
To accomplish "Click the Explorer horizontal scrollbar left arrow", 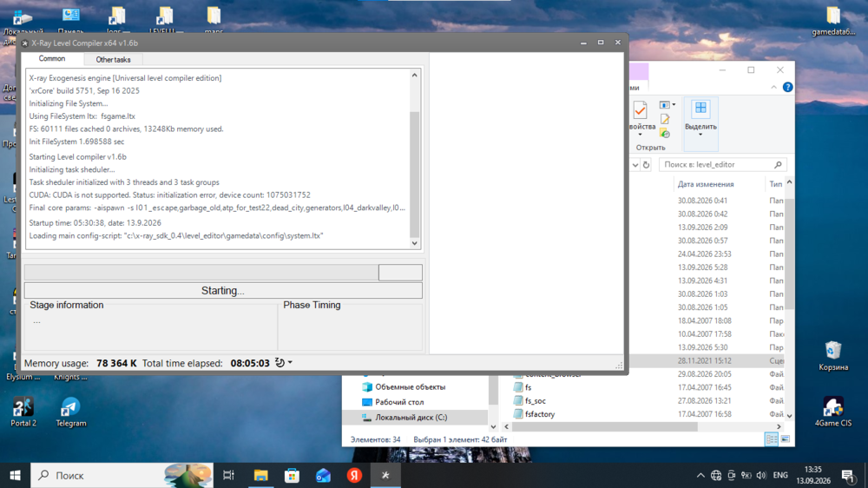I will click(506, 426).
